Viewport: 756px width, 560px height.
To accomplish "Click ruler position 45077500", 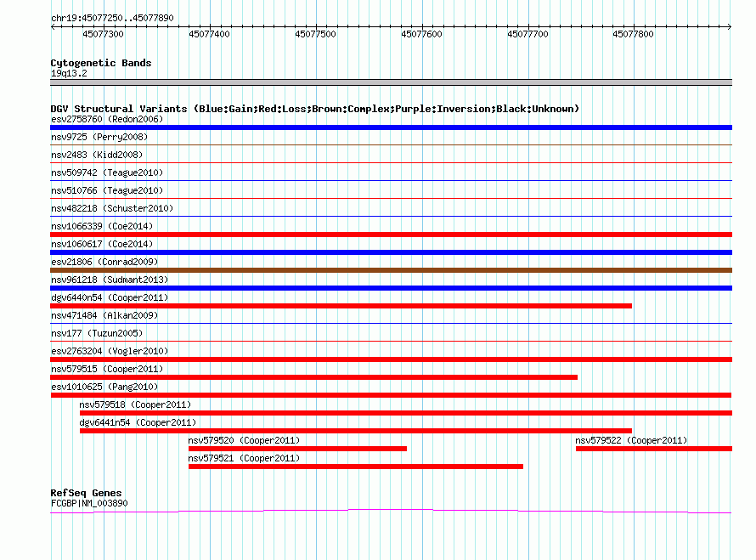I will [315, 34].
